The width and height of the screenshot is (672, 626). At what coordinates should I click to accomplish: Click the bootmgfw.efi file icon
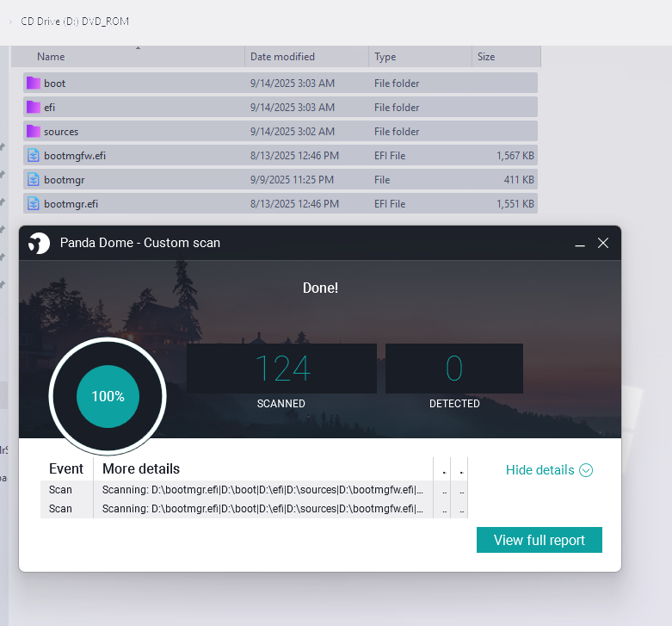(34, 155)
